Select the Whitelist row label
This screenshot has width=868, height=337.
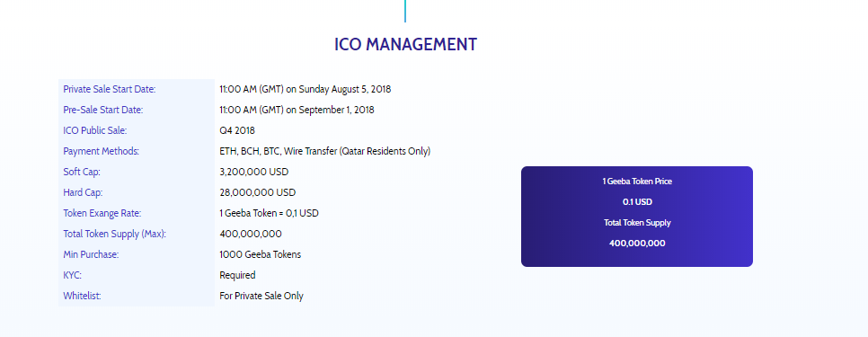point(82,296)
